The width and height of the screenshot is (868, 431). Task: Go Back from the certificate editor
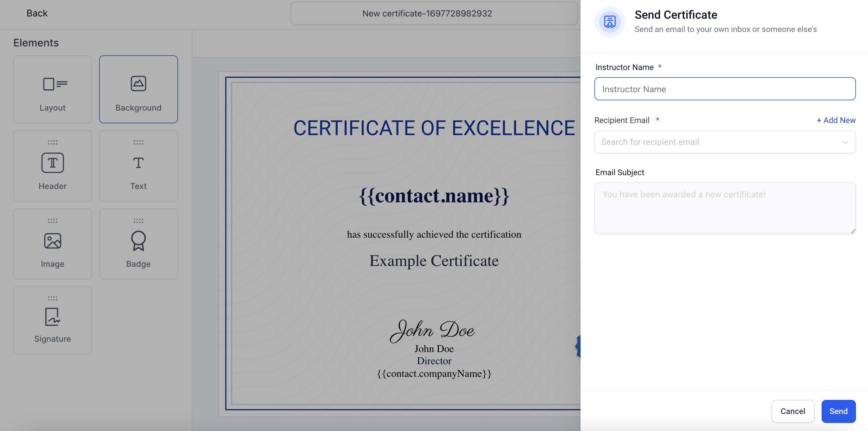[x=37, y=13]
